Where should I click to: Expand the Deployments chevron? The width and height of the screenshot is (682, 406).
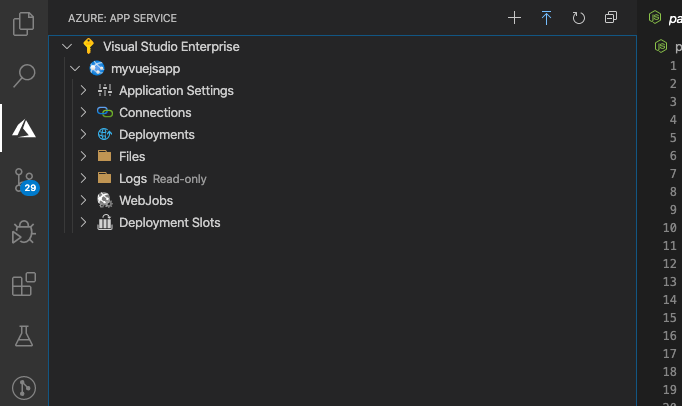[x=83, y=134]
